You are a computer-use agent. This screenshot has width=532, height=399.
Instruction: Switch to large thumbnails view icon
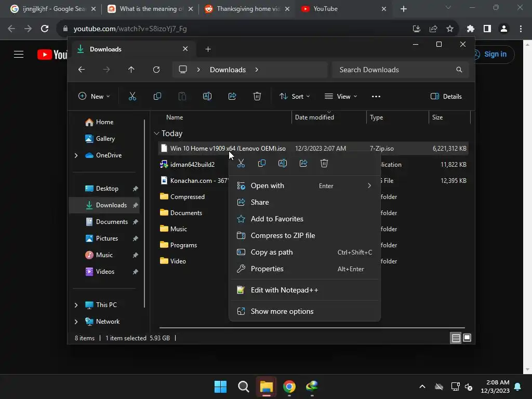click(x=467, y=338)
